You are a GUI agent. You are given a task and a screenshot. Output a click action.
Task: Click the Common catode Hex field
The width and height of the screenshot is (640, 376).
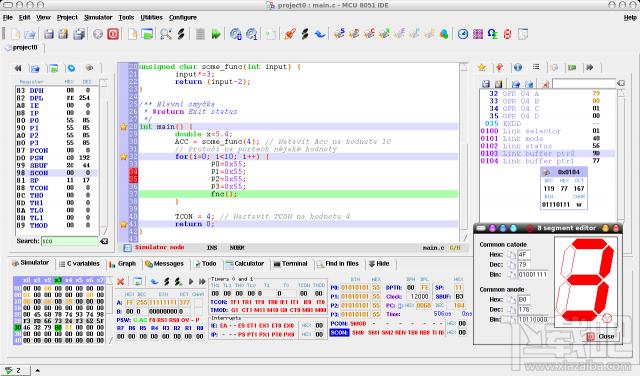524,254
